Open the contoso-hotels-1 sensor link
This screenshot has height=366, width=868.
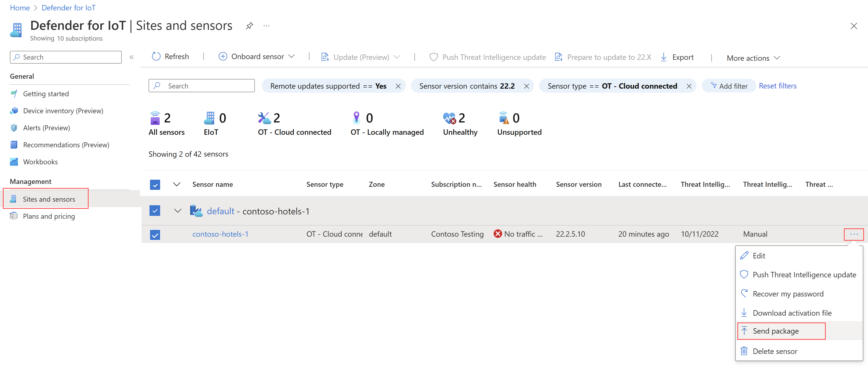[220, 234]
